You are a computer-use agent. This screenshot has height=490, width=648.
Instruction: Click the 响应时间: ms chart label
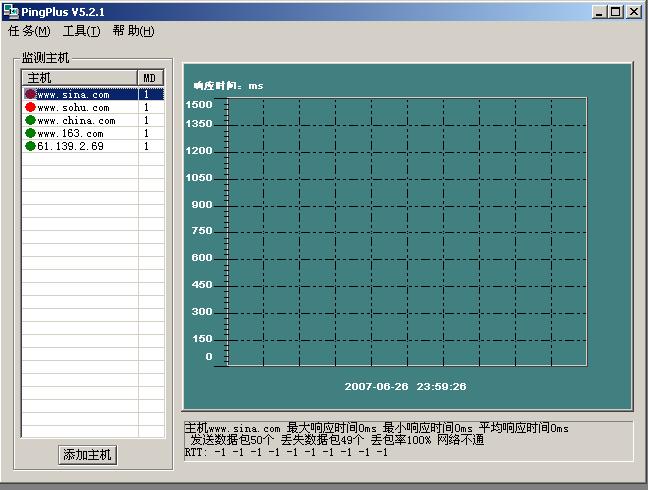pyautogui.click(x=228, y=86)
